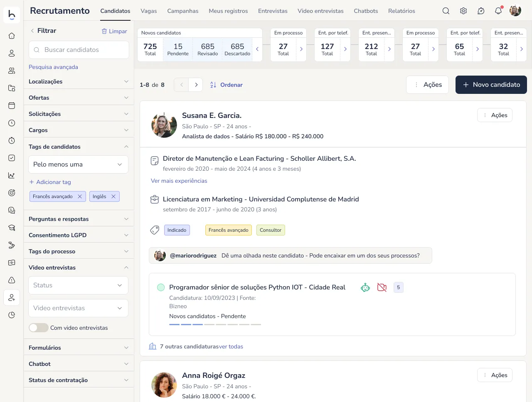This screenshot has width=532, height=402.
Task: Open the Chatbots tab
Action: pyautogui.click(x=366, y=11)
